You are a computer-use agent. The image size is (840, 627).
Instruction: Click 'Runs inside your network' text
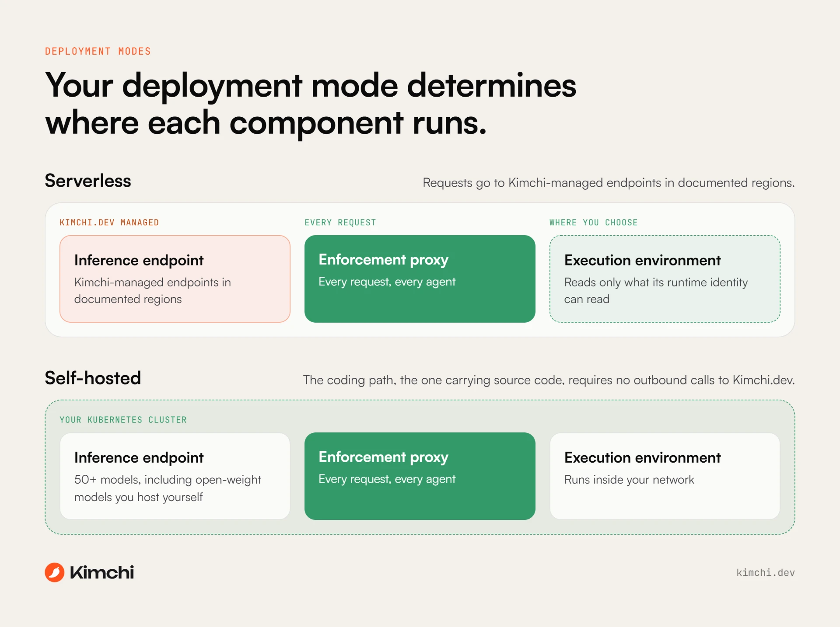click(x=629, y=480)
